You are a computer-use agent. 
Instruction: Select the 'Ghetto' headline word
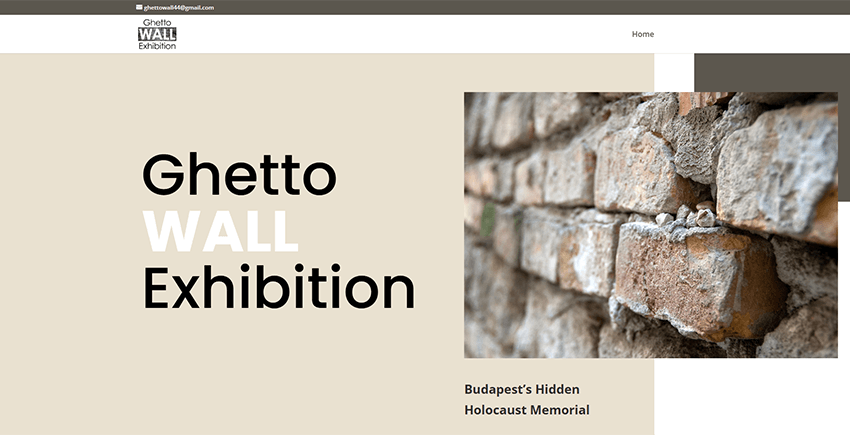(239, 174)
